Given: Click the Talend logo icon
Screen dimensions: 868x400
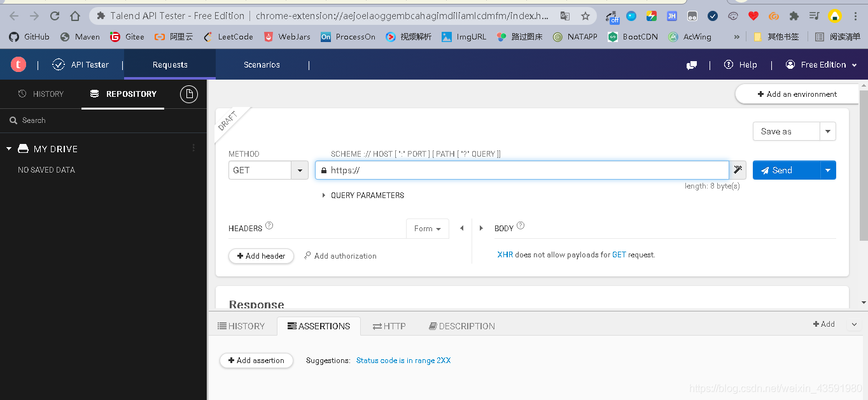Looking at the screenshot, I should coord(18,64).
